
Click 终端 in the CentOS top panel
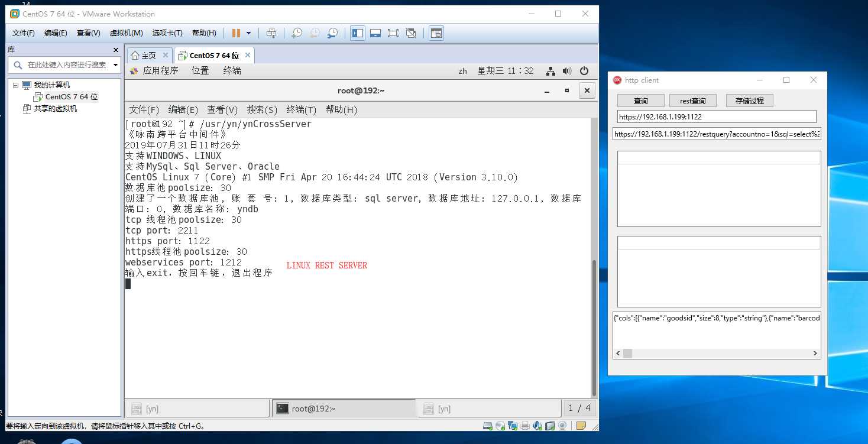[x=232, y=71]
